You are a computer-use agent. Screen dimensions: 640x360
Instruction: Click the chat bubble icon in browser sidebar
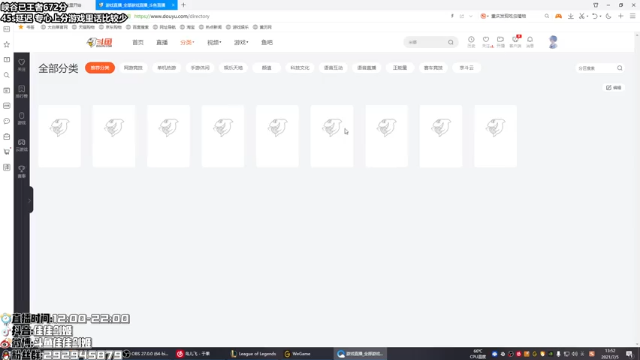(7, 121)
